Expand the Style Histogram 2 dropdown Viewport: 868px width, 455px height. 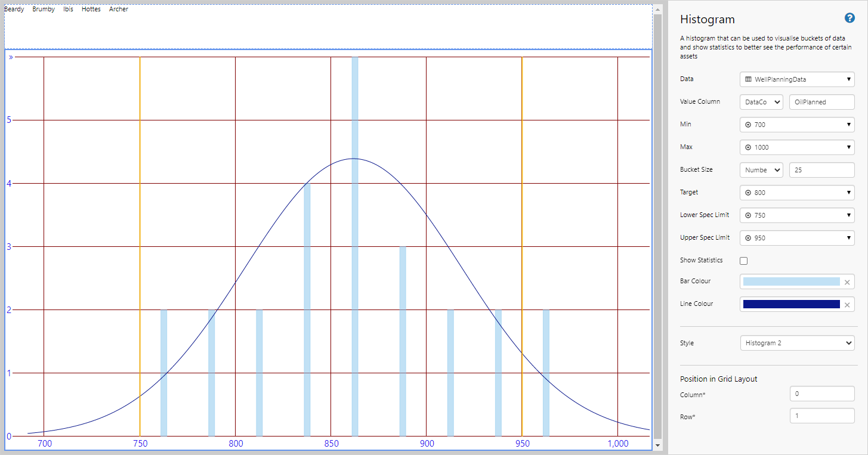point(797,343)
